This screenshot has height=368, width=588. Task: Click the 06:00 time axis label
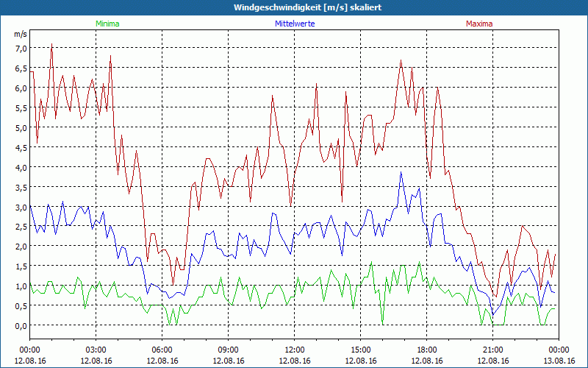(x=162, y=350)
